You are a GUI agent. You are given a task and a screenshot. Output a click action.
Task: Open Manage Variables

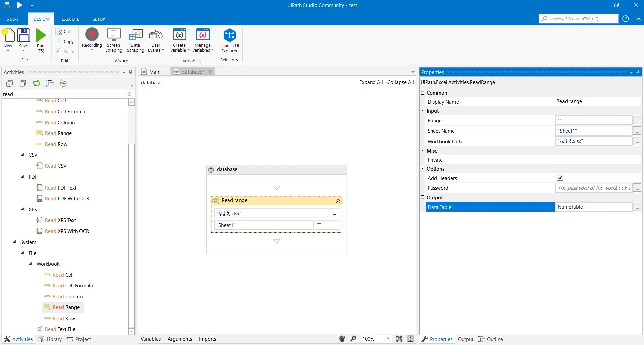[202, 40]
